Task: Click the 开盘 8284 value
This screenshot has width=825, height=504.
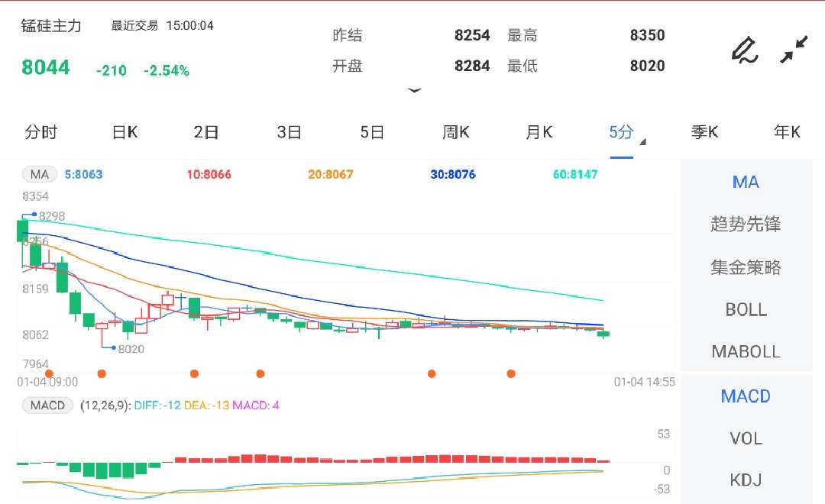Action: coord(472,66)
